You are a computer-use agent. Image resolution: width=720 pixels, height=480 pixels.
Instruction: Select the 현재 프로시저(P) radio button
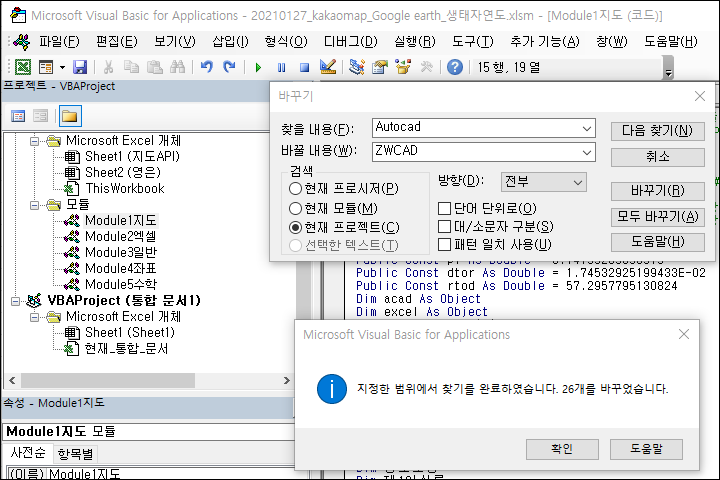[x=295, y=188]
